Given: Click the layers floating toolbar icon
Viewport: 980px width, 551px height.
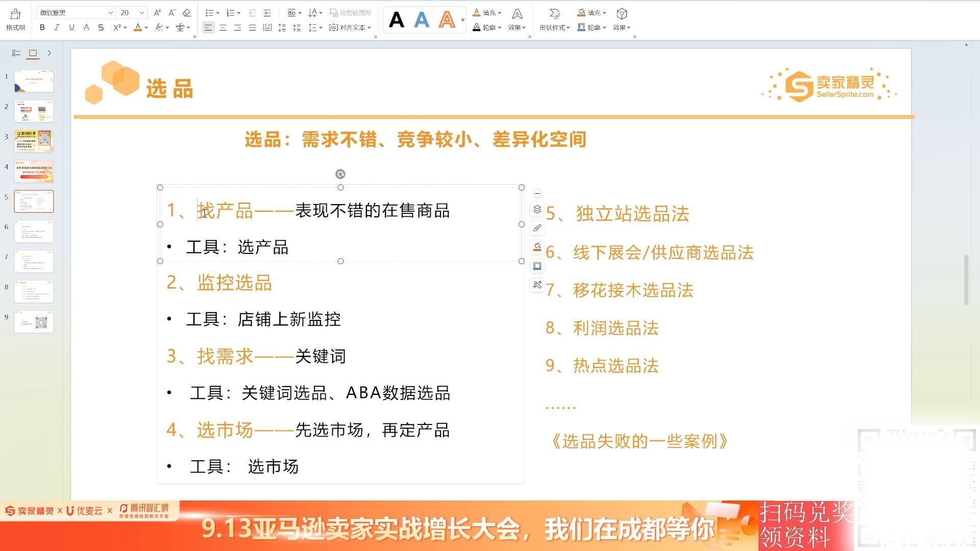Looking at the screenshot, I should click(537, 209).
